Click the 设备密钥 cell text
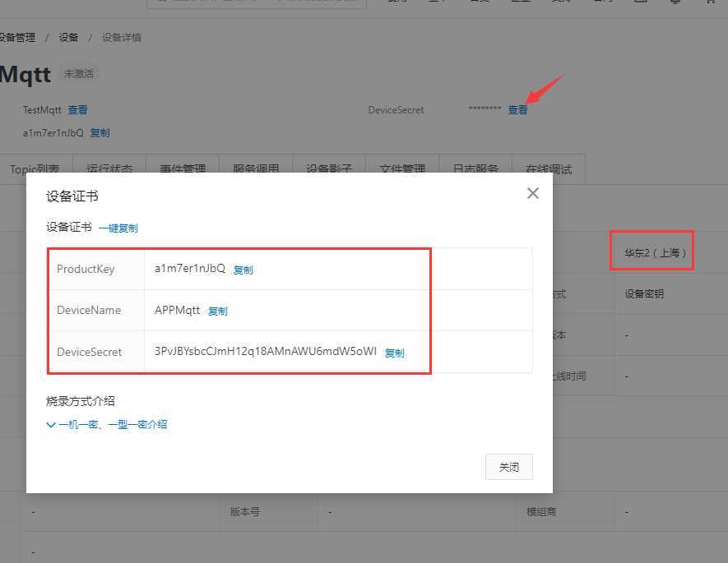The width and height of the screenshot is (728, 563). click(x=644, y=294)
